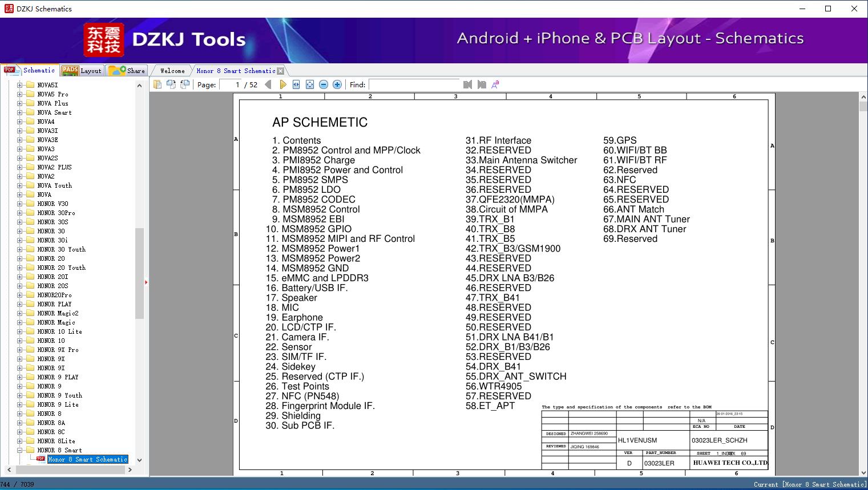
Task: Switch to the Layout tab
Action: [x=82, y=71]
